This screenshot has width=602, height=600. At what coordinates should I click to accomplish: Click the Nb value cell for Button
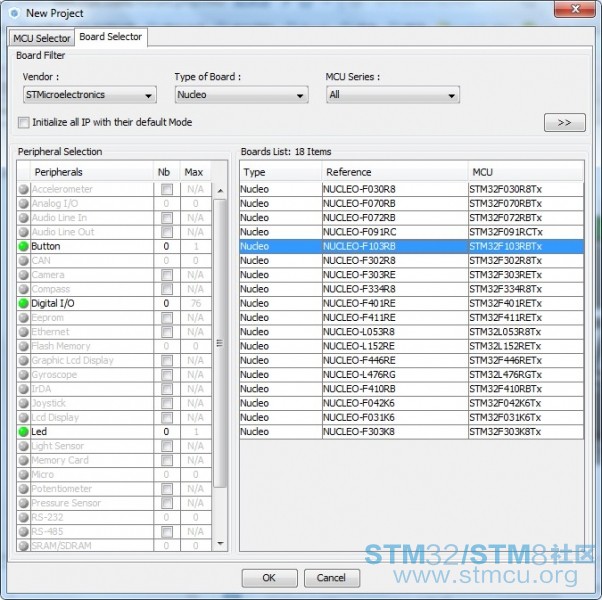point(167,246)
